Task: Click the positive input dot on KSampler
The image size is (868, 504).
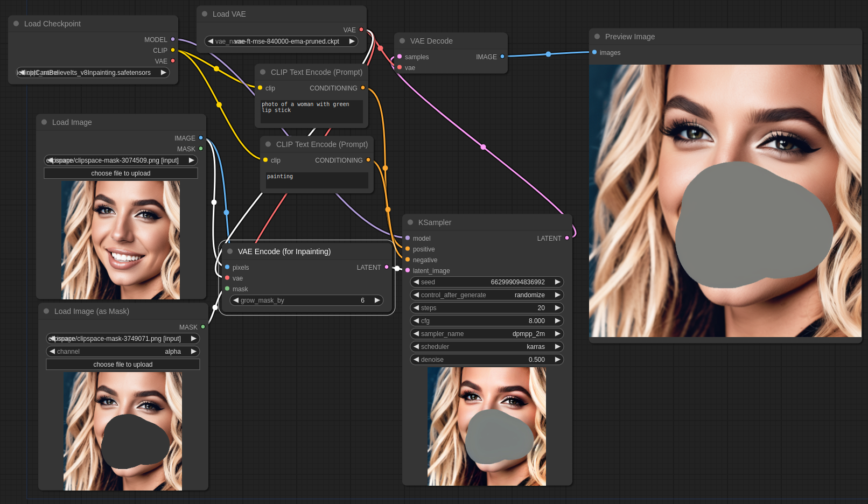Action: click(x=408, y=249)
